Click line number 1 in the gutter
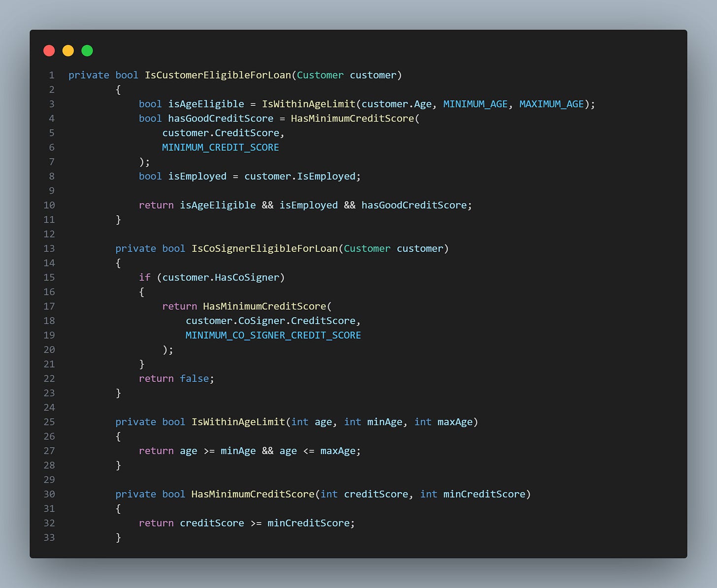 point(52,75)
